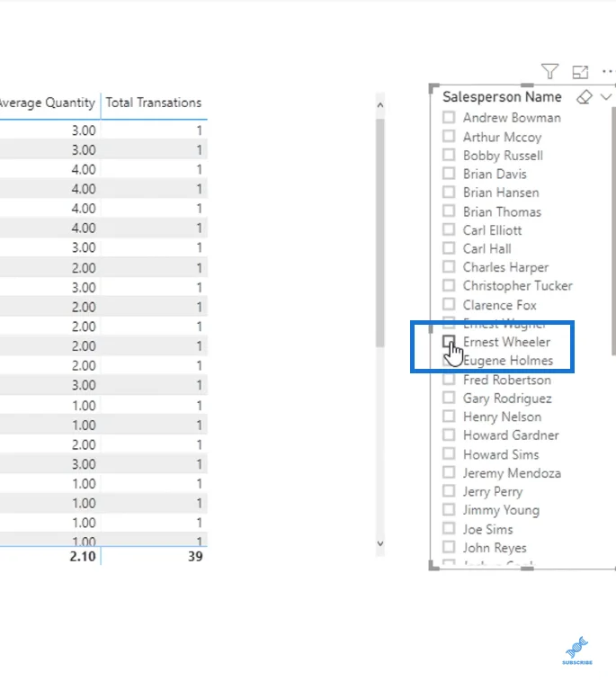Tick the Howard Sims checkbox
The width and height of the screenshot is (616, 690).
[449, 453]
